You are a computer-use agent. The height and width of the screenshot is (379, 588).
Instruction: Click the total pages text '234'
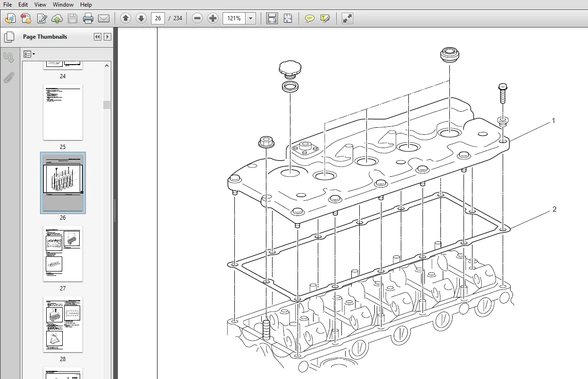point(178,18)
